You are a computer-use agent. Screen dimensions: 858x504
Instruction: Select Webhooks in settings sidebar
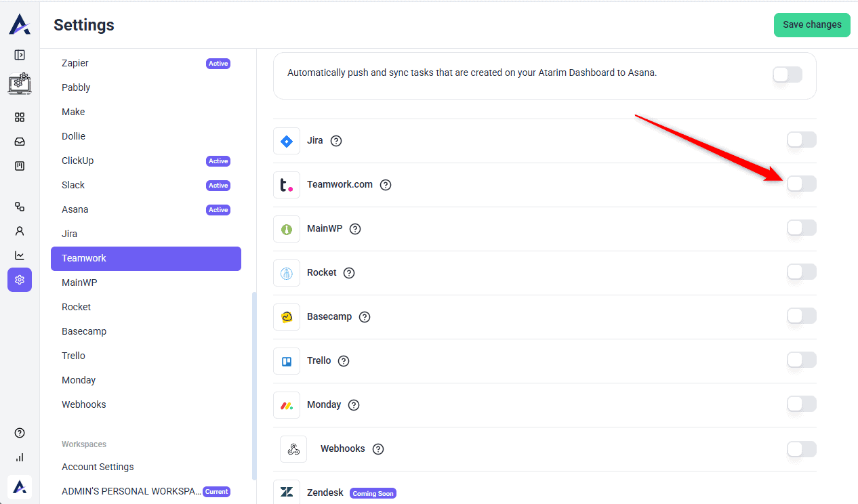click(x=146, y=404)
